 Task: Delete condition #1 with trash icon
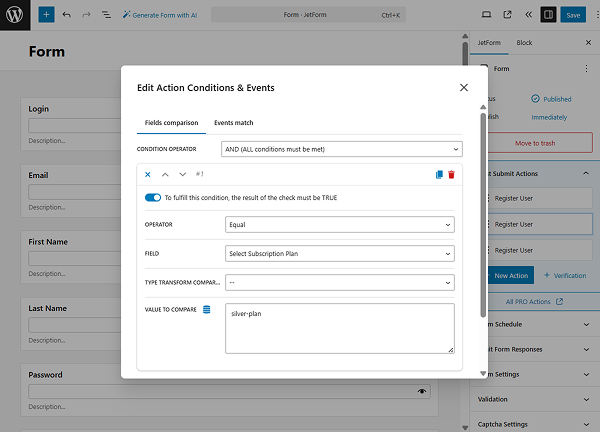[451, 174]
